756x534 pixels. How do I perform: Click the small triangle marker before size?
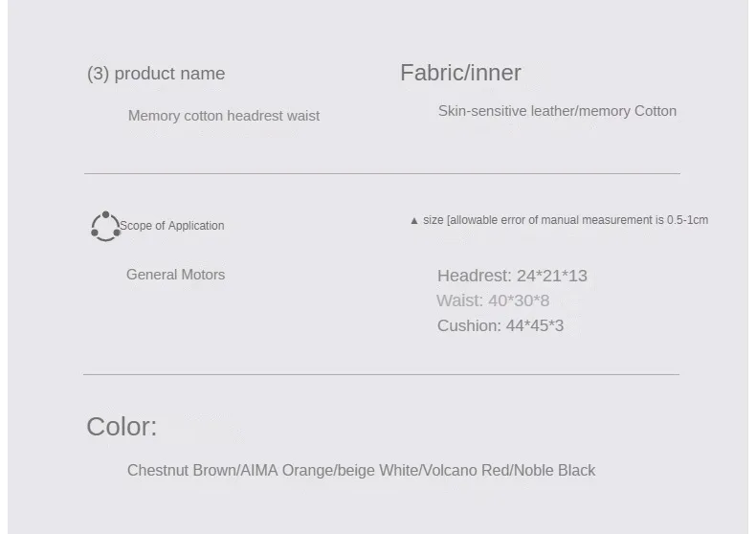pos(414,221)
